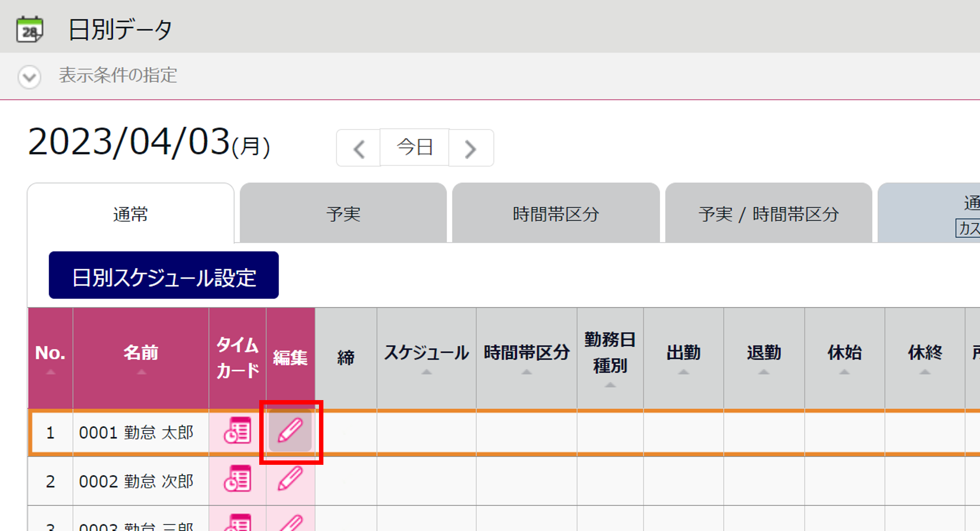Sort by the No. column
Image resolution: width=980 pixels, height=531 pixels.
point(50,358)
